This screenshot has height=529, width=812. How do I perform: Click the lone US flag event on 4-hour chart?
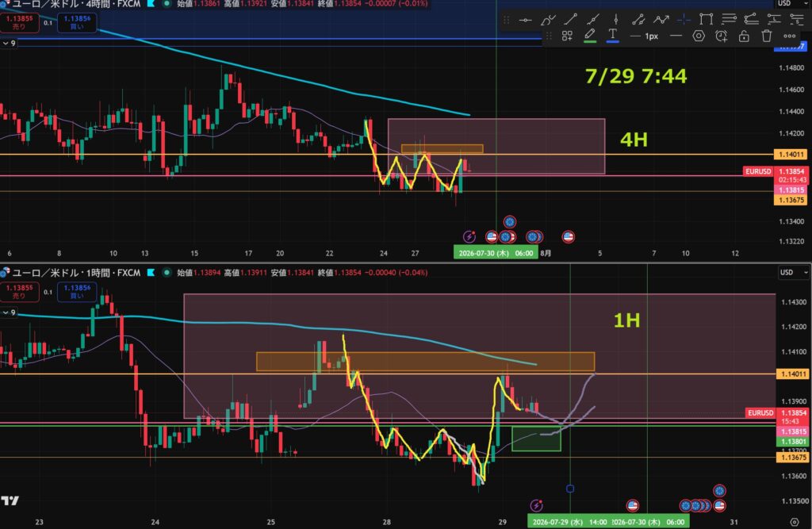click(568, 237)
